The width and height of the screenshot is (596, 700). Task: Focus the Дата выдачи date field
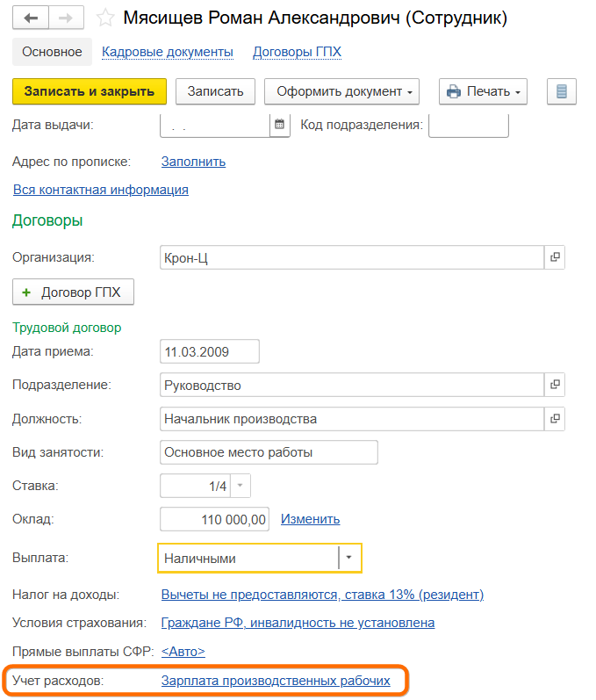pos(215,125)
